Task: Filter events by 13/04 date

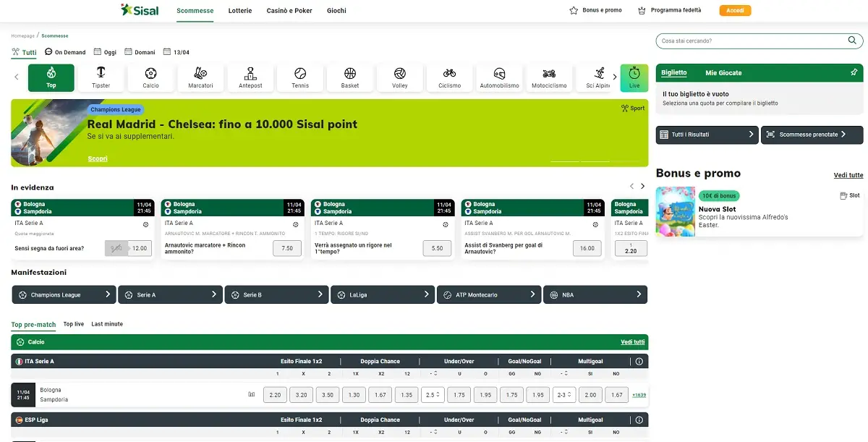Action: 176,52
